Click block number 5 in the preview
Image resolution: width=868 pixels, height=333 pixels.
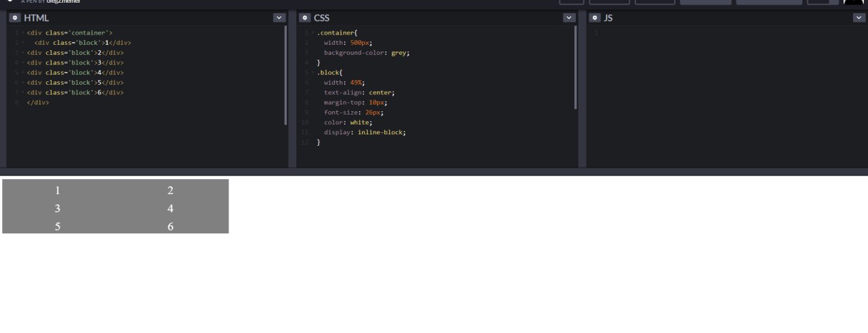[58, 227]
